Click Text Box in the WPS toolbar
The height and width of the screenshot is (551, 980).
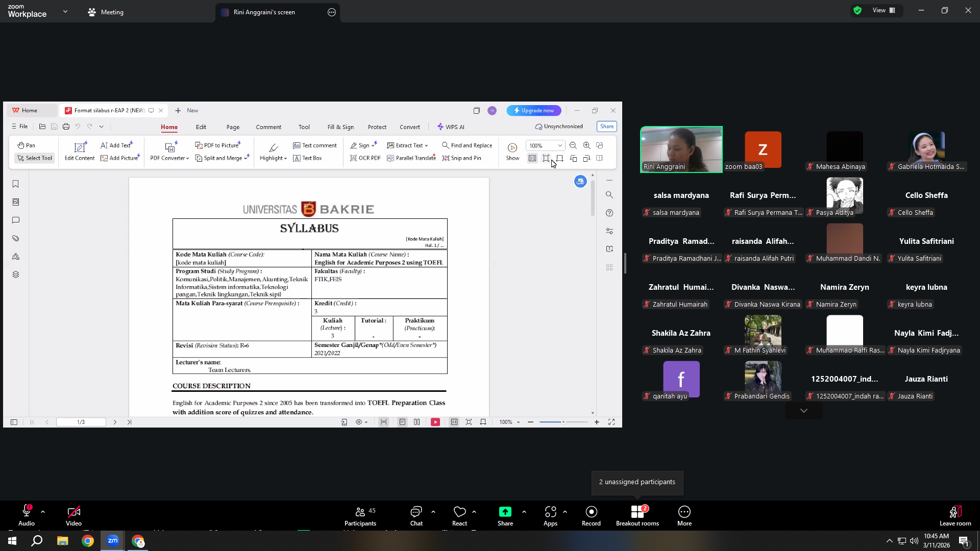[x=307, y=158]
